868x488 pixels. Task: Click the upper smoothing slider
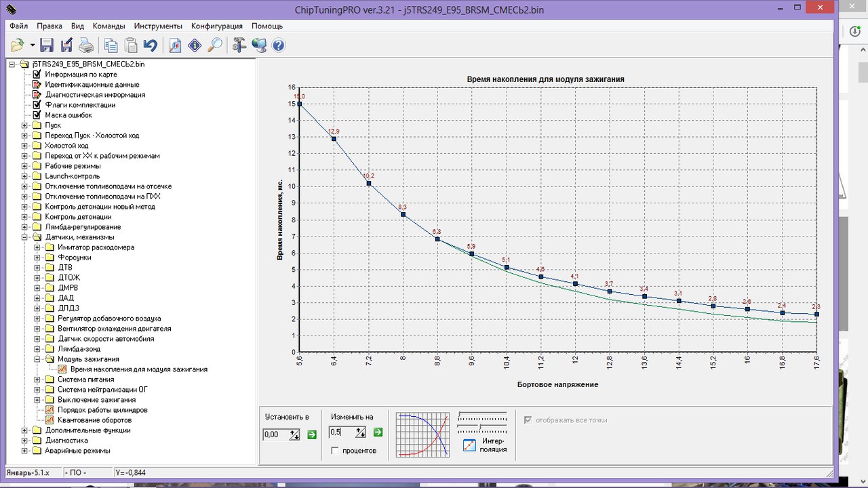click(x=482, y=415)
